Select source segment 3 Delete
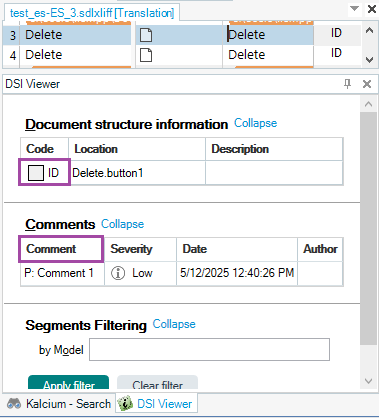 [75, 35]
